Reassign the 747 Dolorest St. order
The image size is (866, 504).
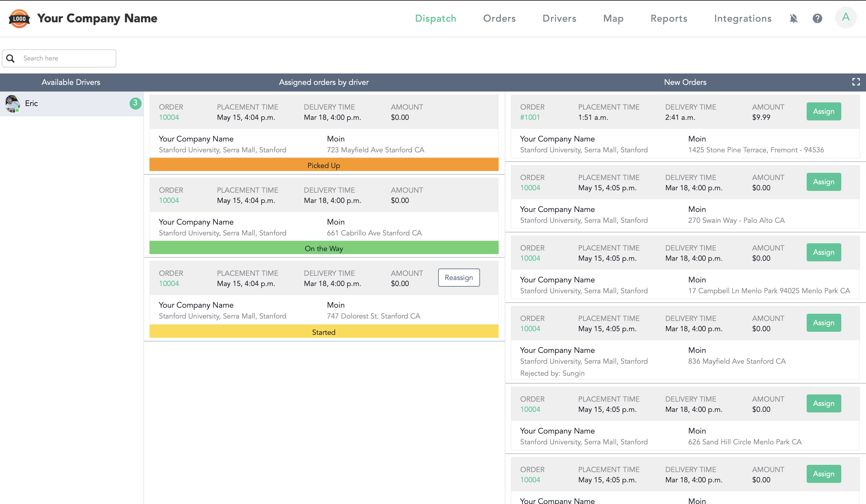coord(458,277)
